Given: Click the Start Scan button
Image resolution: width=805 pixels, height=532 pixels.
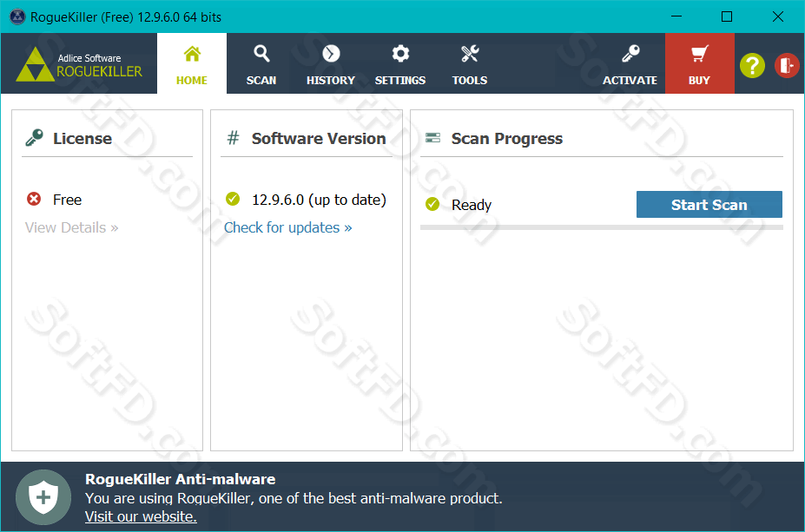Looking at the screenshot, I should point(709,205).
